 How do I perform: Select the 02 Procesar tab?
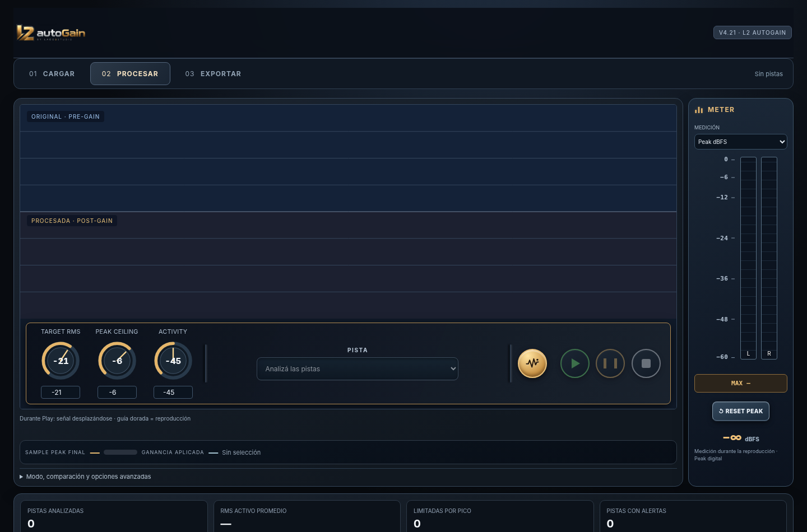coord(130,74)
